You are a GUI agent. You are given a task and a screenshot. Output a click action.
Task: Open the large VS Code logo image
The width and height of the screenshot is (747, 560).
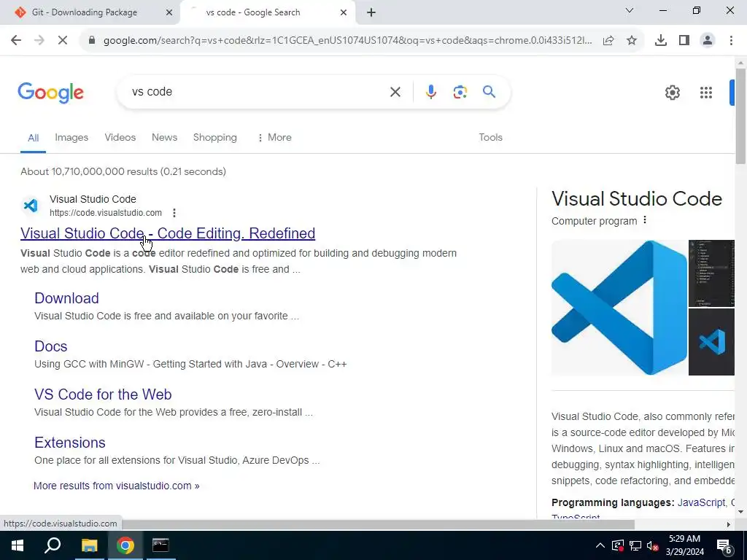tap(619, 308)
